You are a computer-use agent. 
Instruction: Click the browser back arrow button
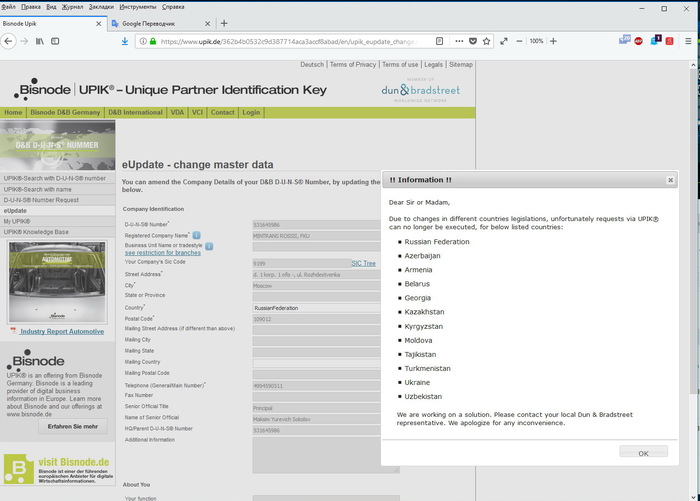point(10,41)
